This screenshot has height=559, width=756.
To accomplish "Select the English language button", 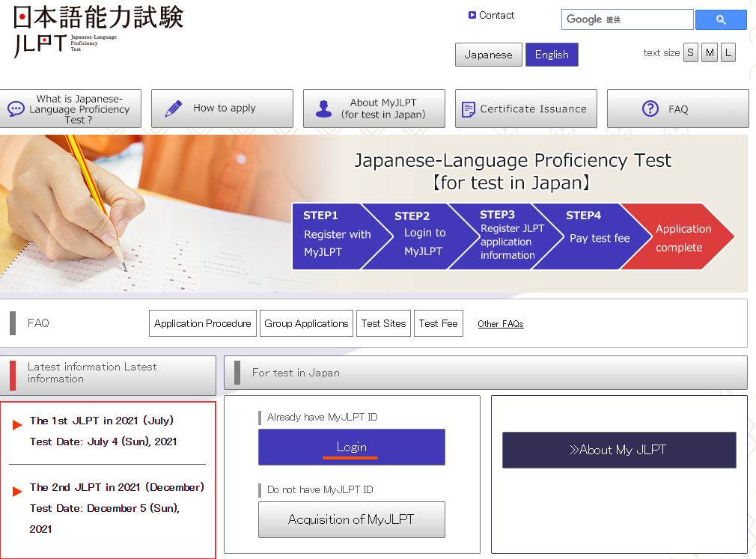I will (x=552, y=55).
